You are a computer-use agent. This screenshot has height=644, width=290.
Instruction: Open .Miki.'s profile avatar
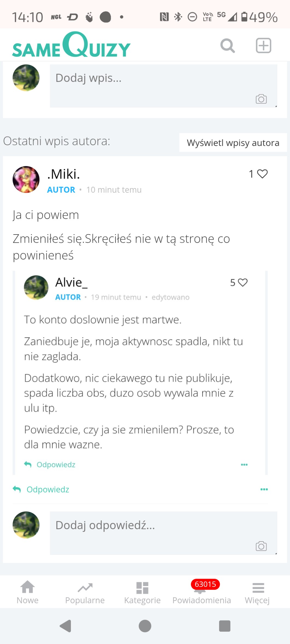click(x=26, y=180)
